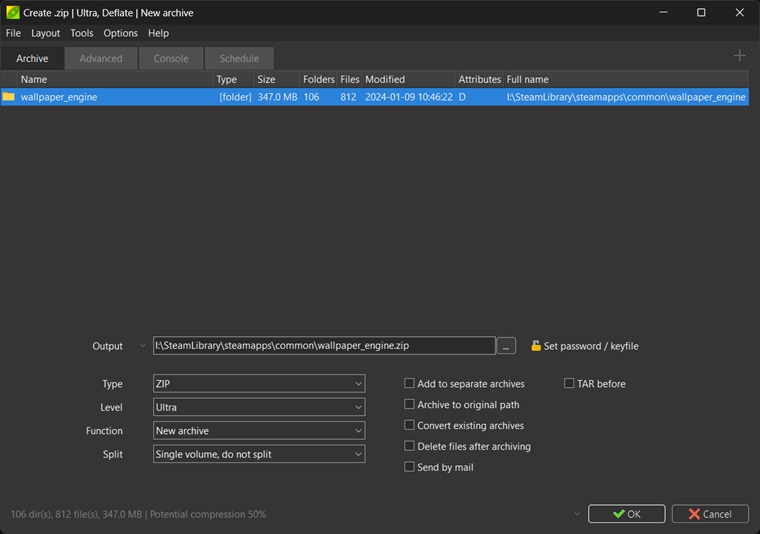Click the browse button next to Output

[x=506, y=346]
